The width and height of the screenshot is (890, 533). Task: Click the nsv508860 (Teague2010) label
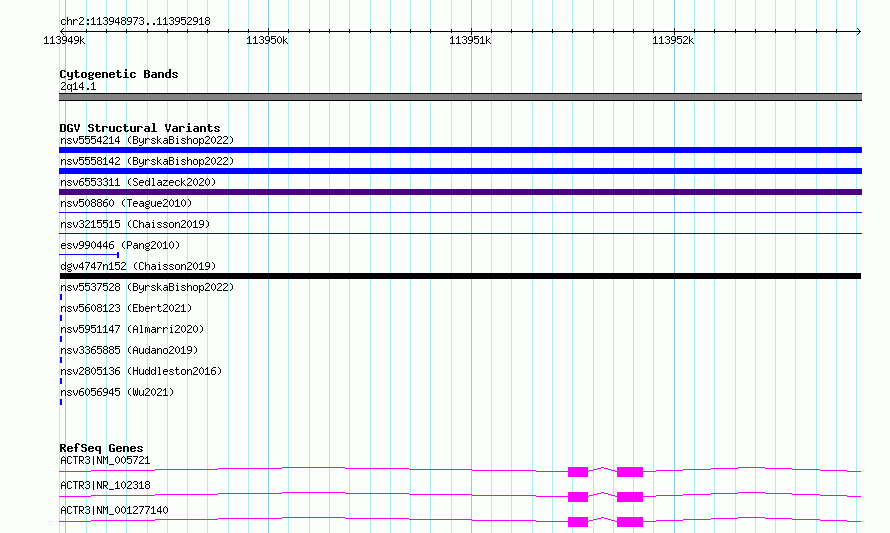(x=126, y=203)
